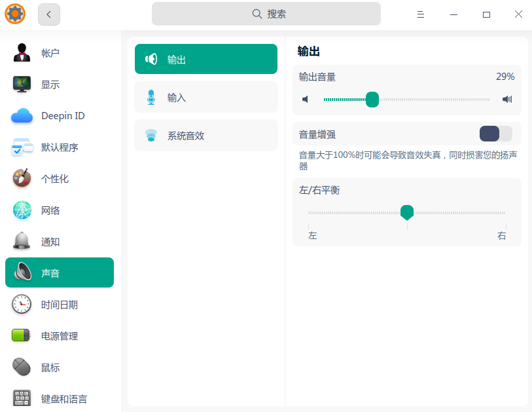Open the 显示 display settings
Screen dimensions: 532x412
(x=60, y=84)
